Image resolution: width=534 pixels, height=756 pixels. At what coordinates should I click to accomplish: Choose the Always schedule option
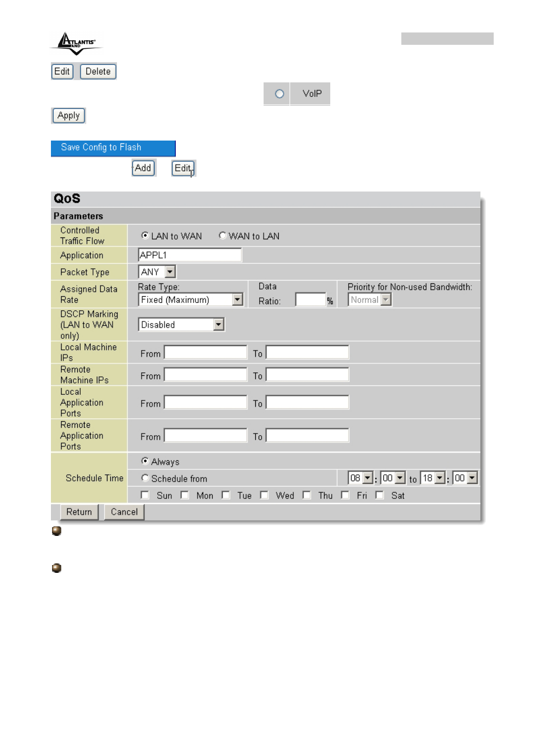pos(145,461)
